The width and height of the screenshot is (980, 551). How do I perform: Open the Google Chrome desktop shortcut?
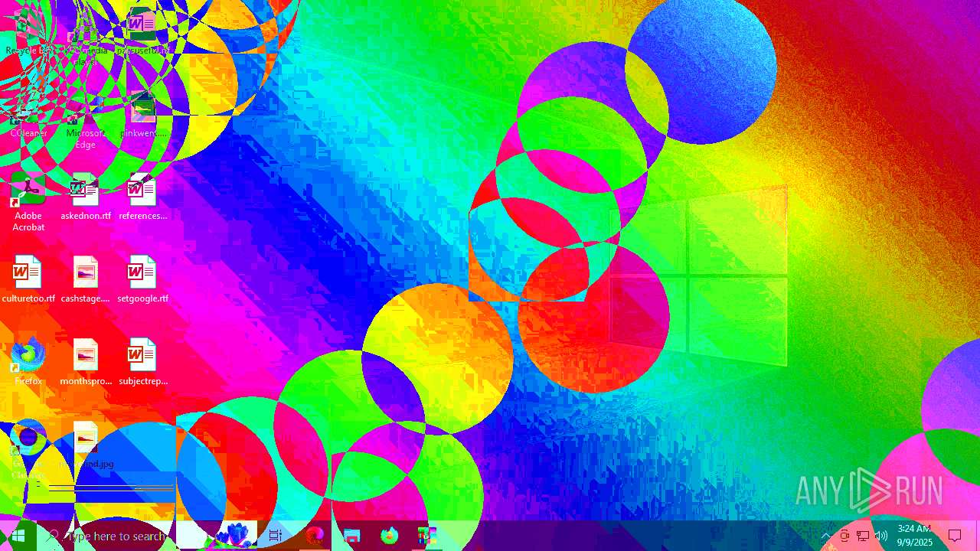click(28, 448)
